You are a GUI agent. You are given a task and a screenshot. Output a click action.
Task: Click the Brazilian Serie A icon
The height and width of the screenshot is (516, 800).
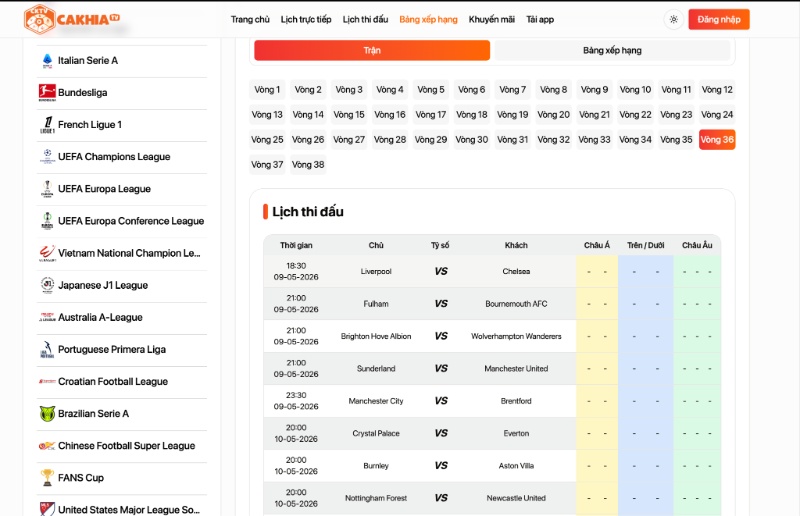point(47,413)
